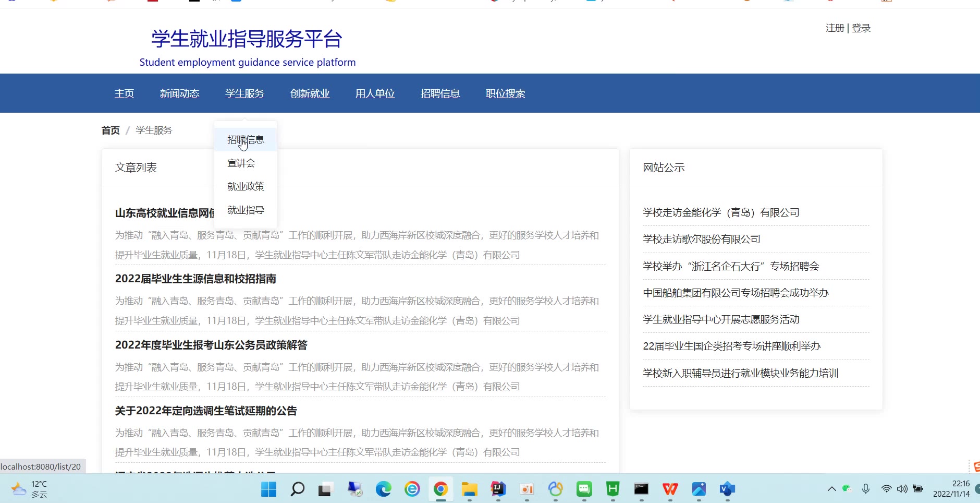
Task: Expand the hidden system tray icons chevron
Action: click(831, 489)
